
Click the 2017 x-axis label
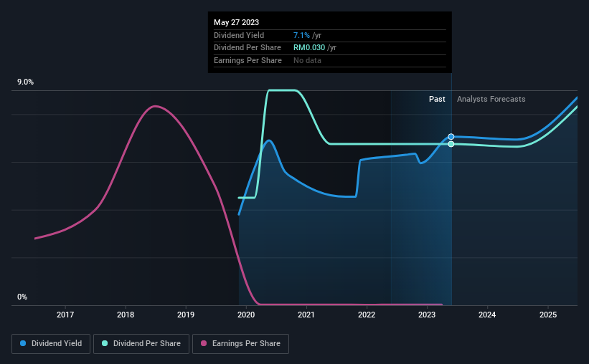click(65, 315)
